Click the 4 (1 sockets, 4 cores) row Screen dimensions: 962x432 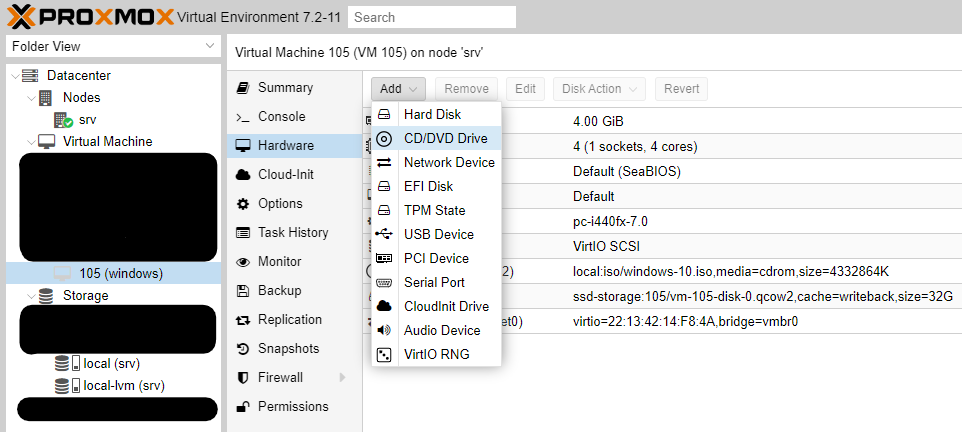tap(635, 147)
